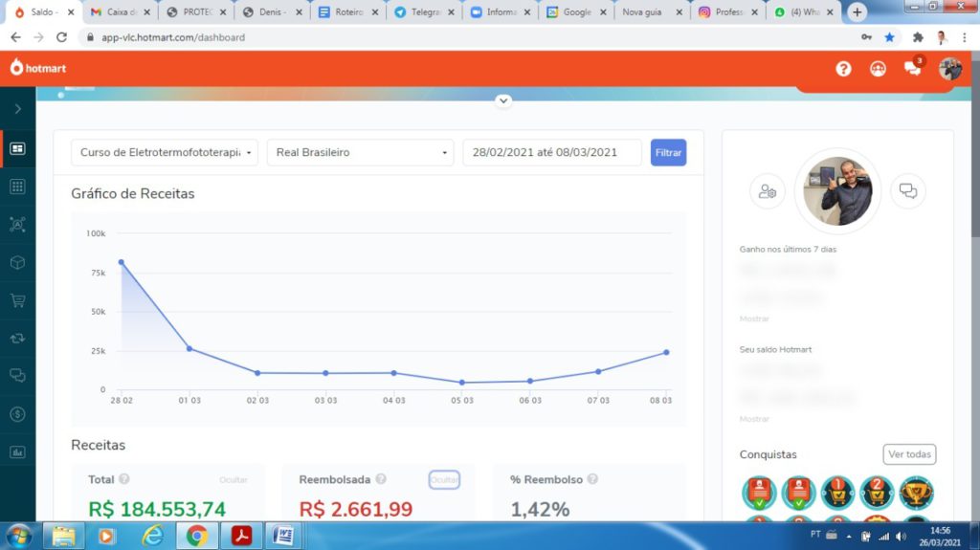Click the large profile photo
980x550 pixels.
click(837, 190)
